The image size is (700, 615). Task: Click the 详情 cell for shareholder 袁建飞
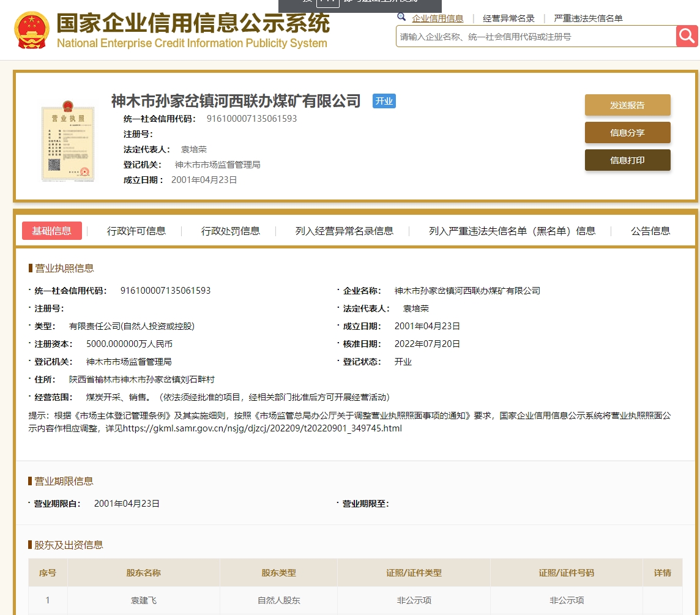[662, 600]
